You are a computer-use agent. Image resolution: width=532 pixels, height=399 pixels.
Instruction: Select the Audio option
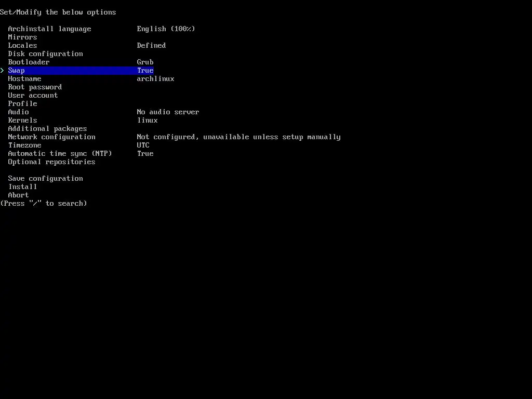tap(18, 112)
